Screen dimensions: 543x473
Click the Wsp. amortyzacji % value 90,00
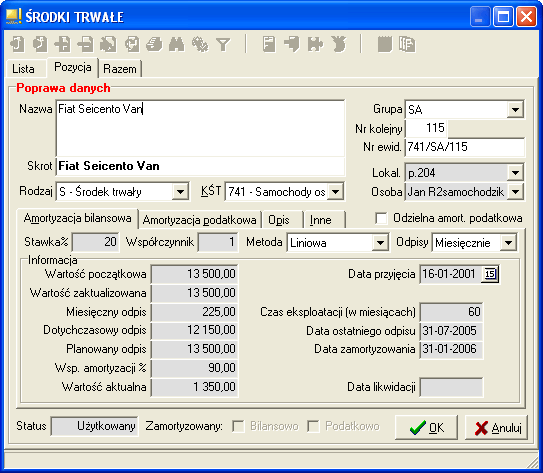coord(195,368)
